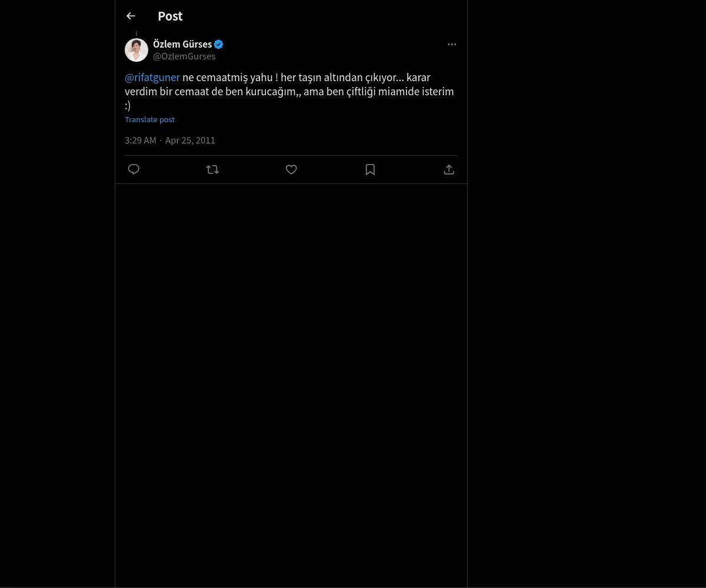Click the empty timeline area below the post
706x588 pixels.
[x=291, y=382]
